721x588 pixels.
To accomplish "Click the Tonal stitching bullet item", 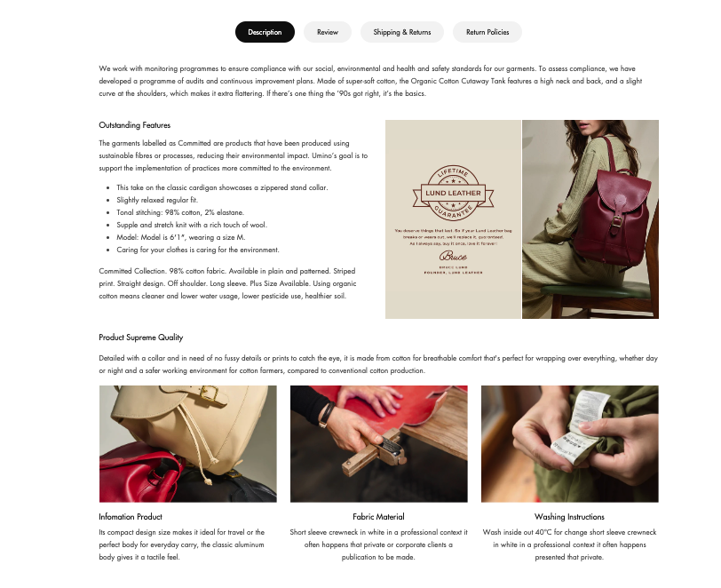I will [x=180, y=212].
